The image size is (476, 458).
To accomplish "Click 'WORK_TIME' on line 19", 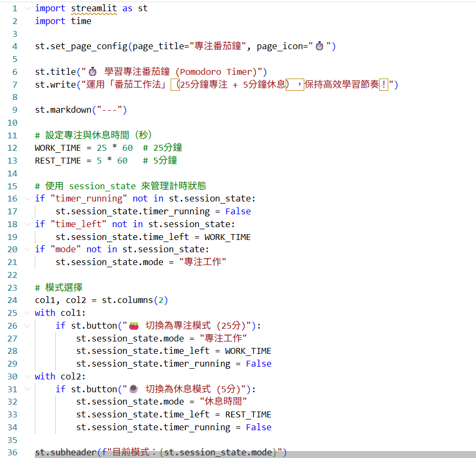I will point(228,237).
